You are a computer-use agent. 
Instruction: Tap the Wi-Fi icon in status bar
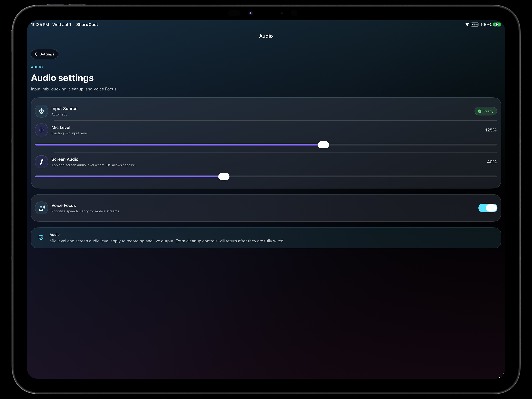pos(467,25)
